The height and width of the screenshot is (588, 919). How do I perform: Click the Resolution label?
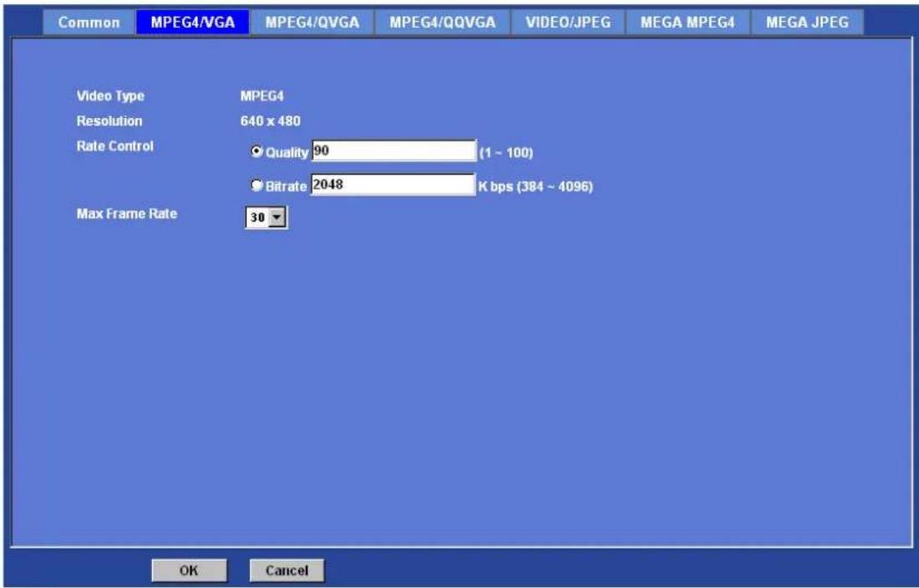109,121
